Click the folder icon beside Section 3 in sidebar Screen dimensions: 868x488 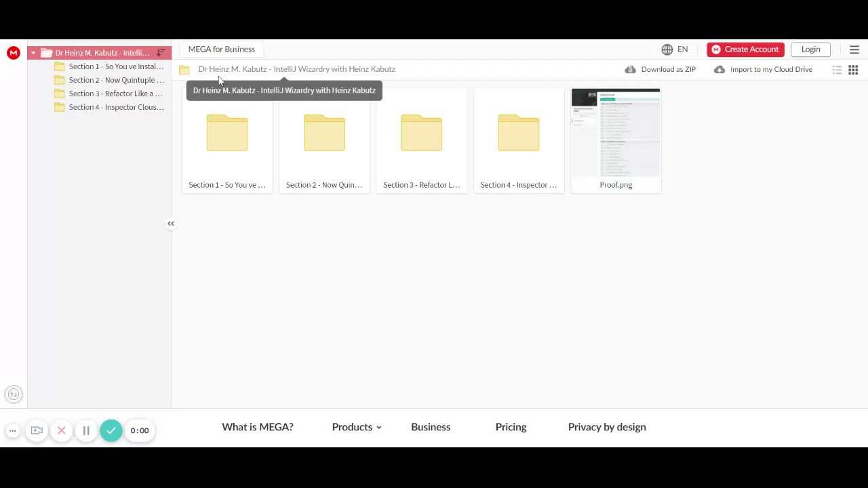[x=60, y=94]
